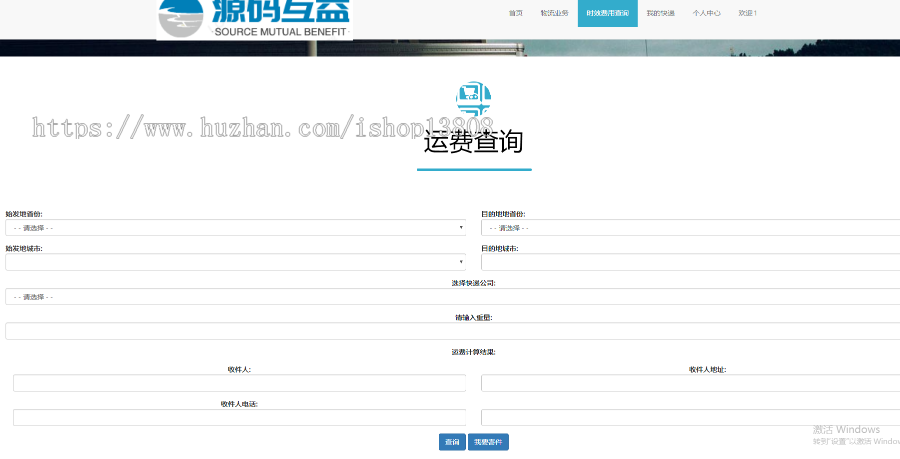Expand the 目的地省份 province dropdown

tap(690, 228)
